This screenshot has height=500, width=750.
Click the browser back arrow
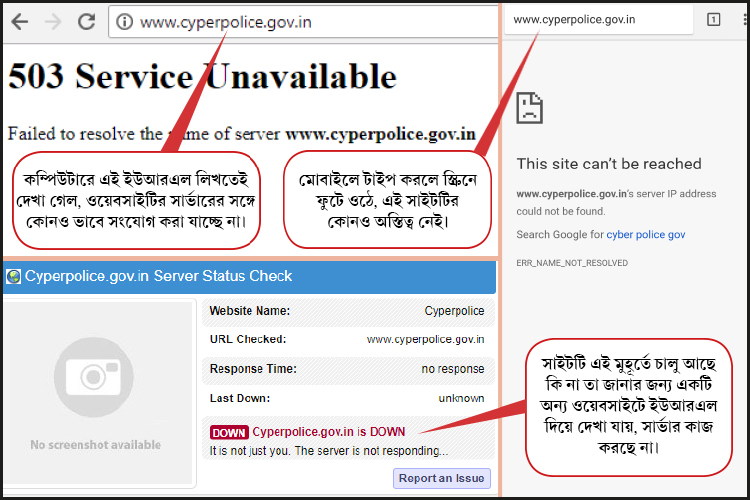[21, 21]
